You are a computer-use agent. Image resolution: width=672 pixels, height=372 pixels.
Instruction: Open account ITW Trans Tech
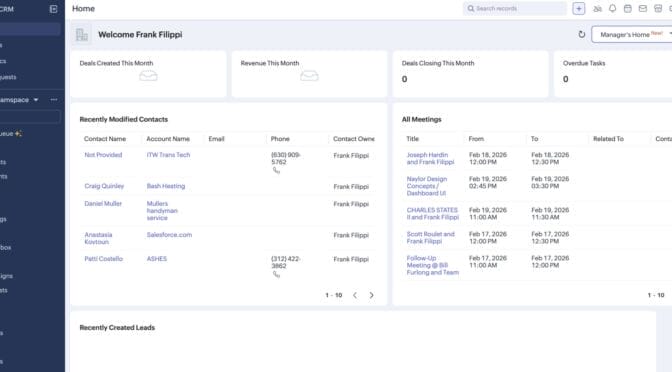pos(168,155)
